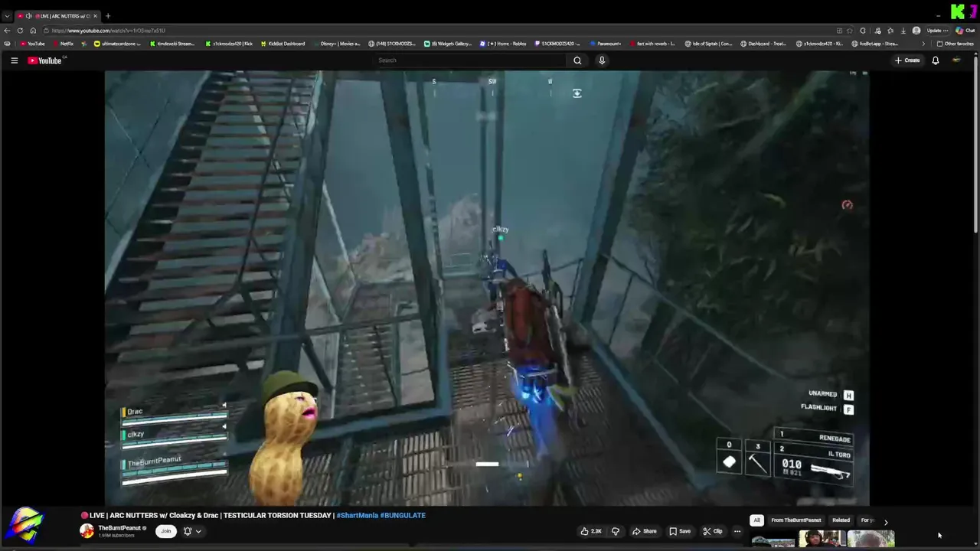Open the first related video thumbnail

point(773,540)
